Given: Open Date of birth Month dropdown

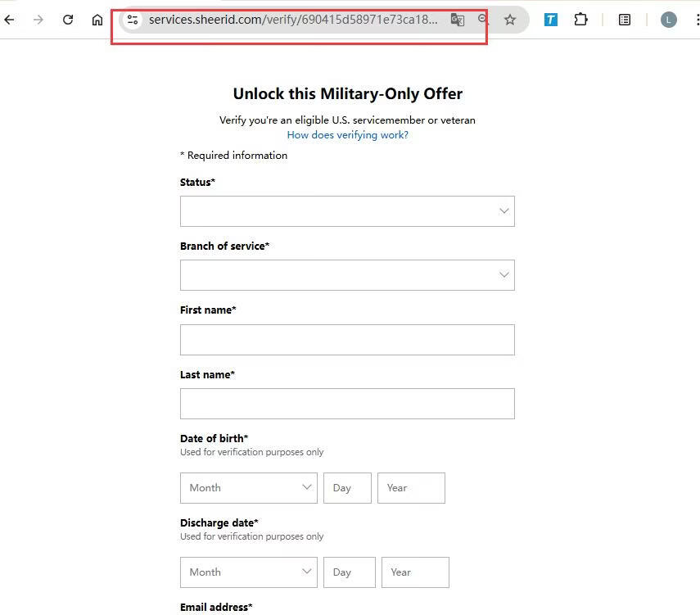Looking at the screenshot, I should point(249,488).
